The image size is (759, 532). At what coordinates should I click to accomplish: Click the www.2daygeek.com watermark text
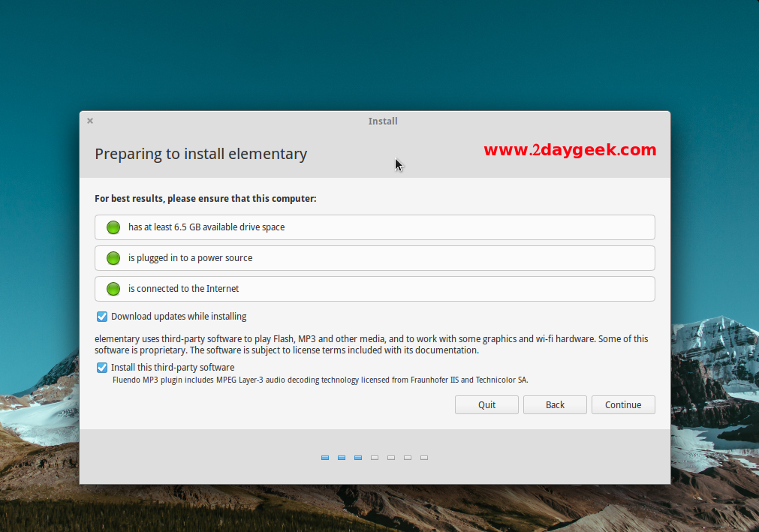[x=570, y=150]
